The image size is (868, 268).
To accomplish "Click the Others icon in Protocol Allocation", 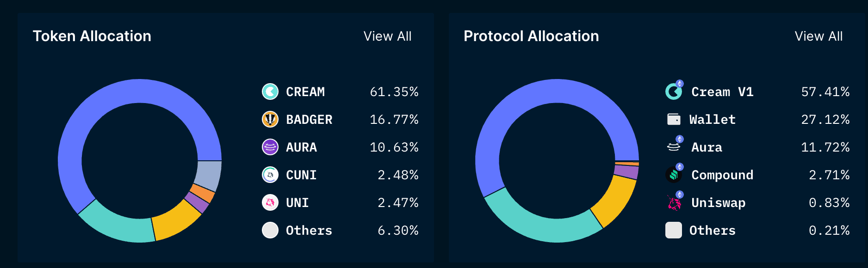I will click(x=675, y=230).
